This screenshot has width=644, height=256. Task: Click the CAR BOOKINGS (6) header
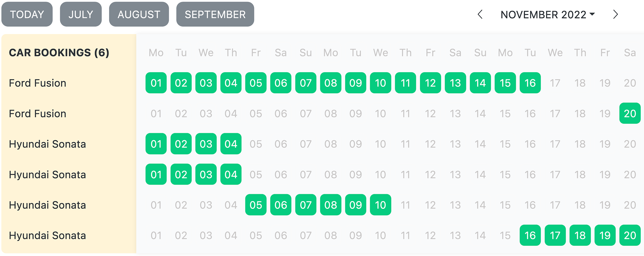(59, 52)
